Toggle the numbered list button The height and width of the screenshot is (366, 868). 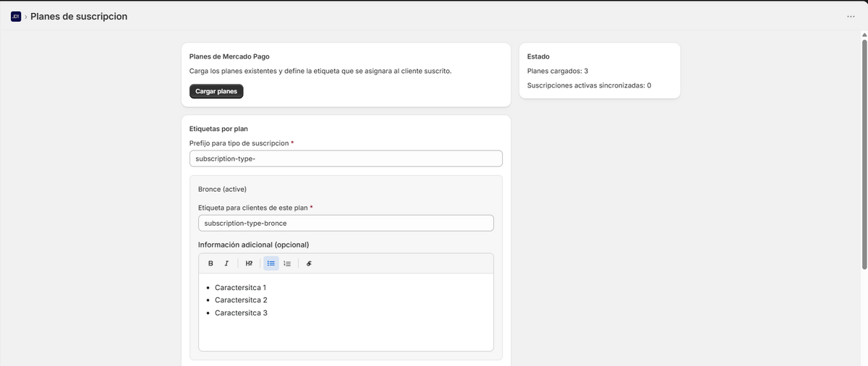point(287,263)
